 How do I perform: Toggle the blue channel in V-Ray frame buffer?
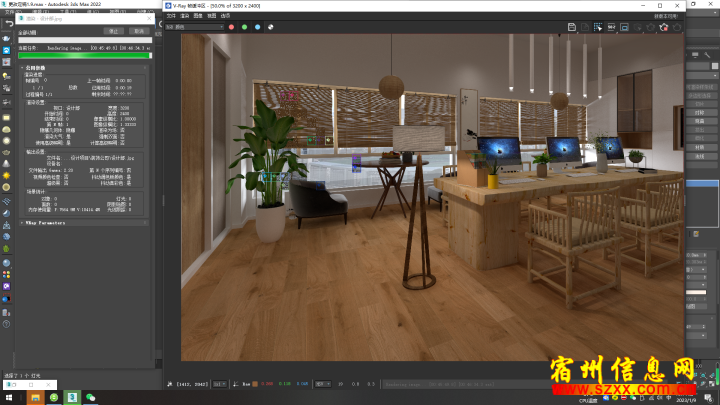pyautogui.click(x=258, y=27)
